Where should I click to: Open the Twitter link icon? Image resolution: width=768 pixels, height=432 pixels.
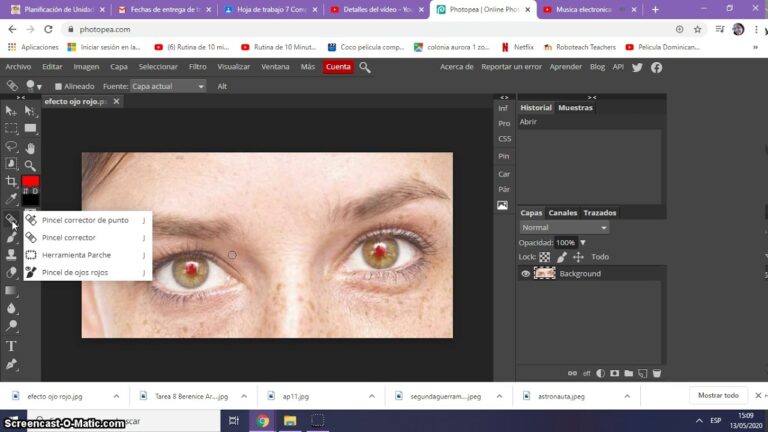coord(637,67)
